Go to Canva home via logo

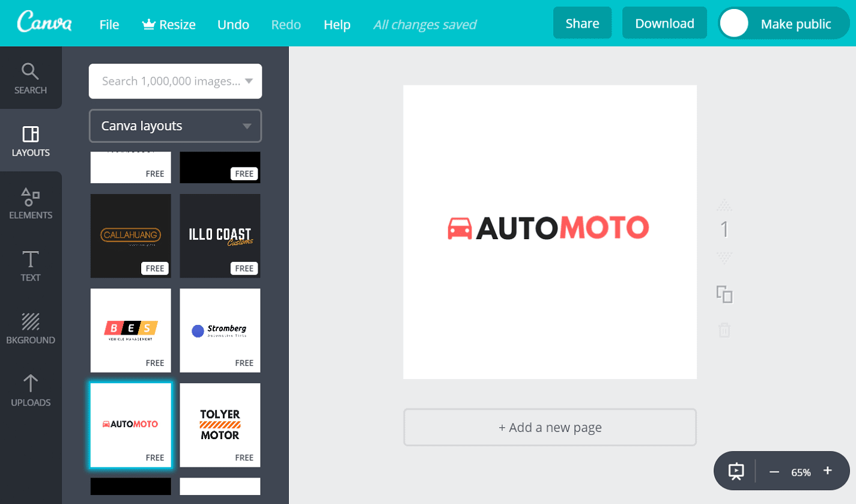click(44, 23)
